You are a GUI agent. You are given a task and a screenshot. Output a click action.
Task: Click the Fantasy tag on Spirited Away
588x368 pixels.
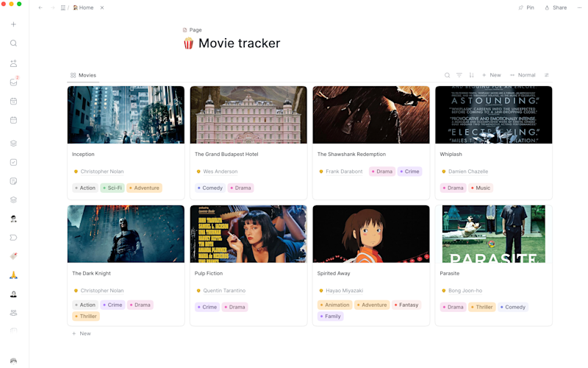click(406, 305)
